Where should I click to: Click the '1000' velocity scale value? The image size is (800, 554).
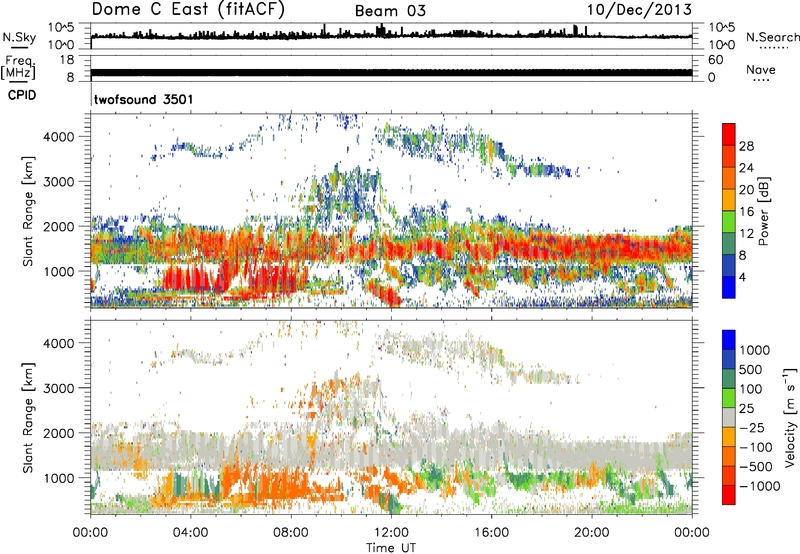pyautogui.click(x=755, y=350)
